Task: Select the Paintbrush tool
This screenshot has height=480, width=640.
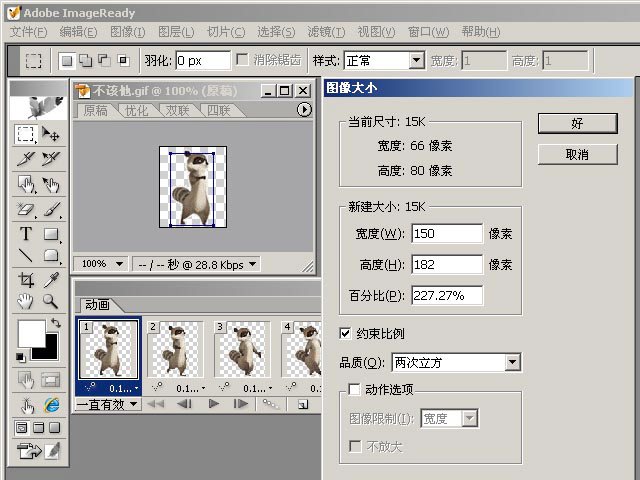Action: pyautogui.click(x=51, y=210)
